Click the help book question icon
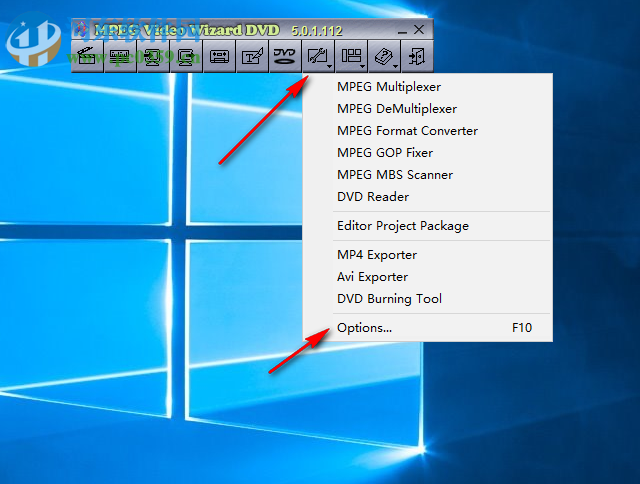The height and width of the screenshot is (484, 640). 383,56
